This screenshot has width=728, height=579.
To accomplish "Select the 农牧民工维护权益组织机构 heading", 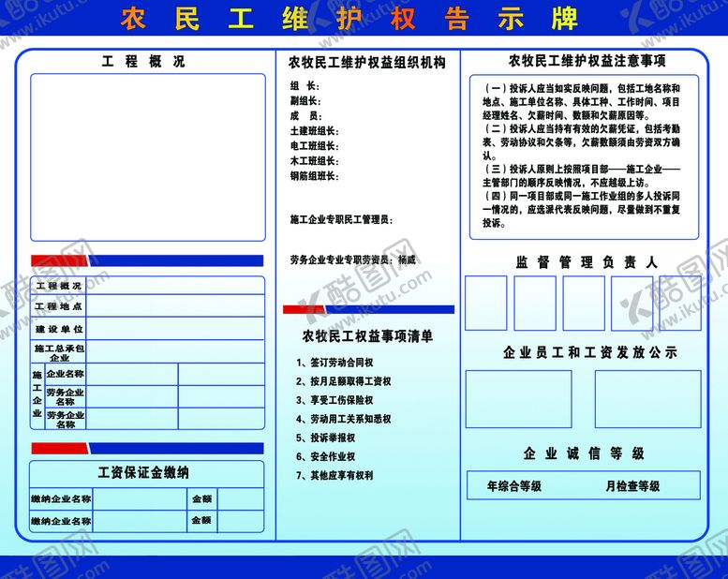I will pos(366,62).
